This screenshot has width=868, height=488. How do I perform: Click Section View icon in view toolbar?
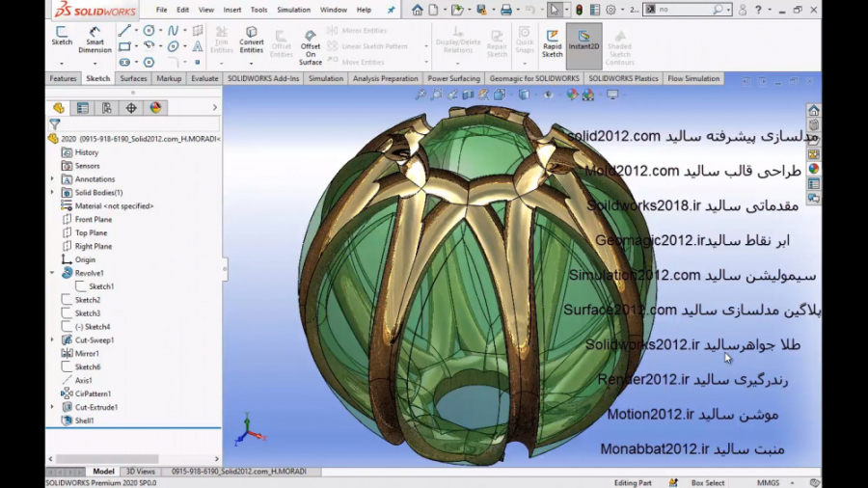point(469,95)
